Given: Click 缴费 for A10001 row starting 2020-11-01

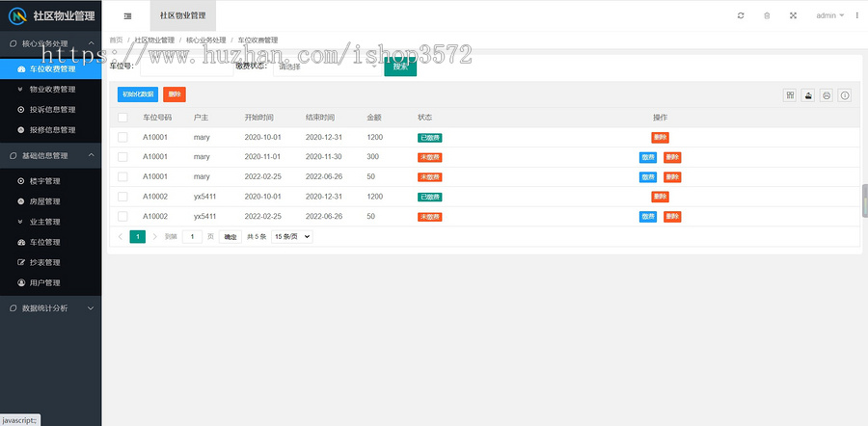Looking at the screenshot, I should pyautogui.click(x=648, y=158).
